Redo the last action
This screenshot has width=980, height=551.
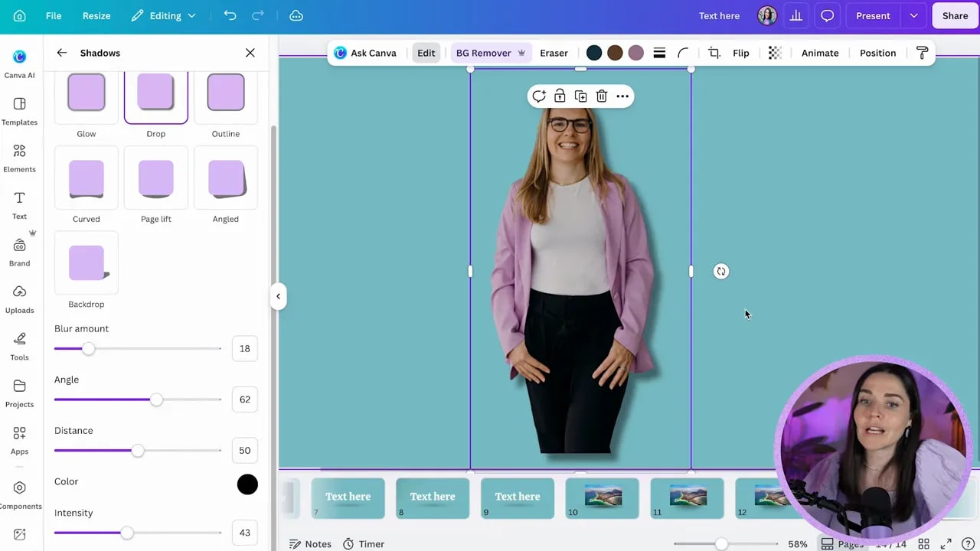[x=258, y=15]
